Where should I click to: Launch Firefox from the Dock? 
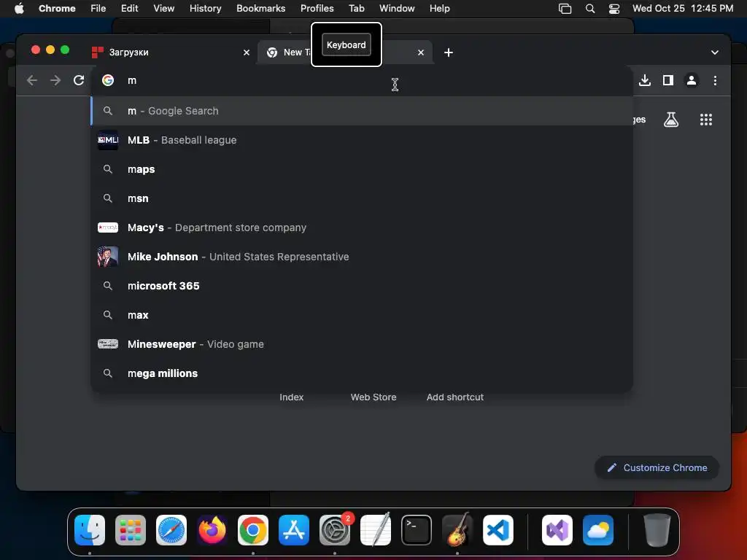pos(212,530)
